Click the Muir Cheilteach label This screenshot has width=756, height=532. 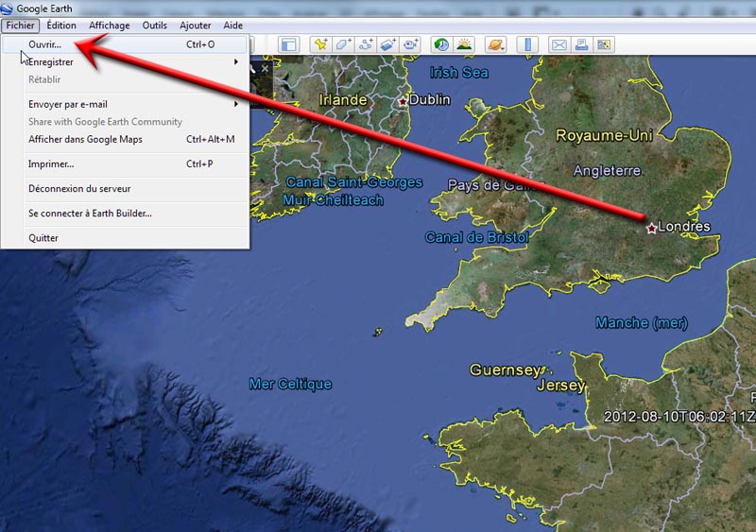[334, 200]
